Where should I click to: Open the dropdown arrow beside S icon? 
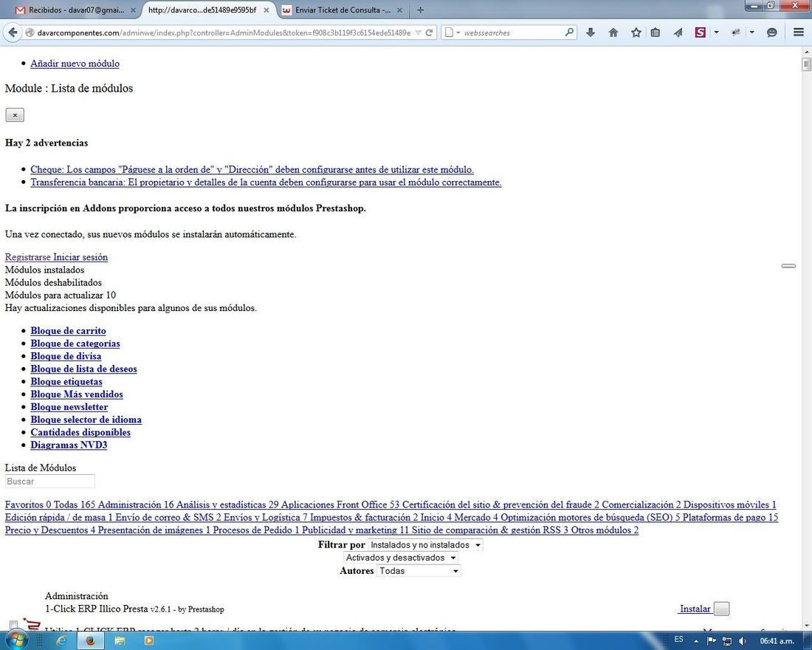pyautogui.click(x=716, y=32)
